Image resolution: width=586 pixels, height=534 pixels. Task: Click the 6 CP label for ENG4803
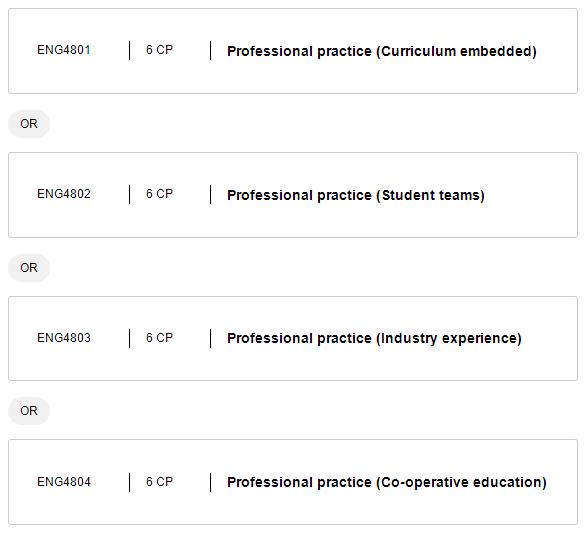pos(160,337)
